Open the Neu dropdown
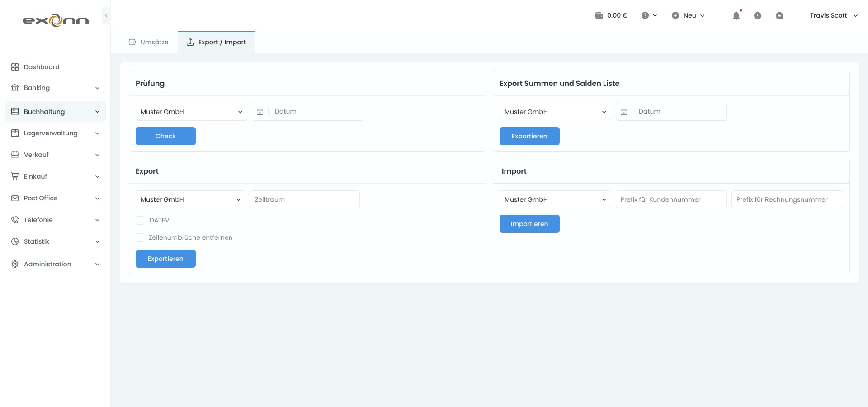 click(x=688, y=15)
